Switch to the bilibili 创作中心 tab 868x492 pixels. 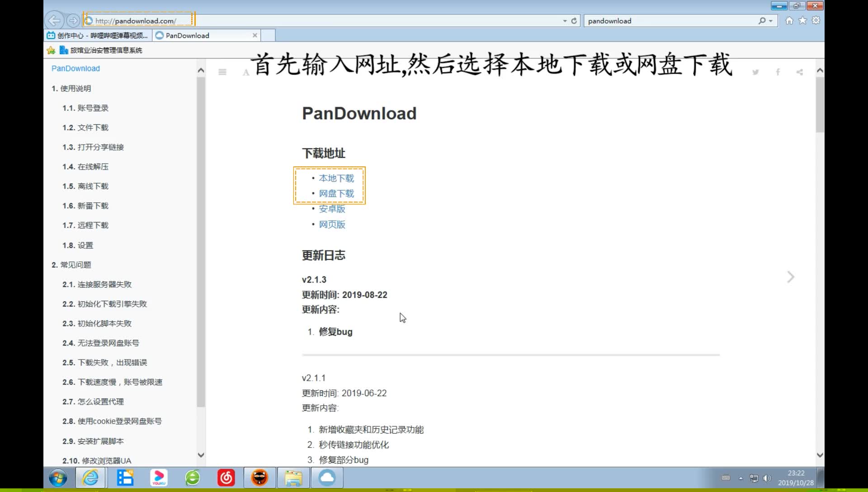[98, 35]
